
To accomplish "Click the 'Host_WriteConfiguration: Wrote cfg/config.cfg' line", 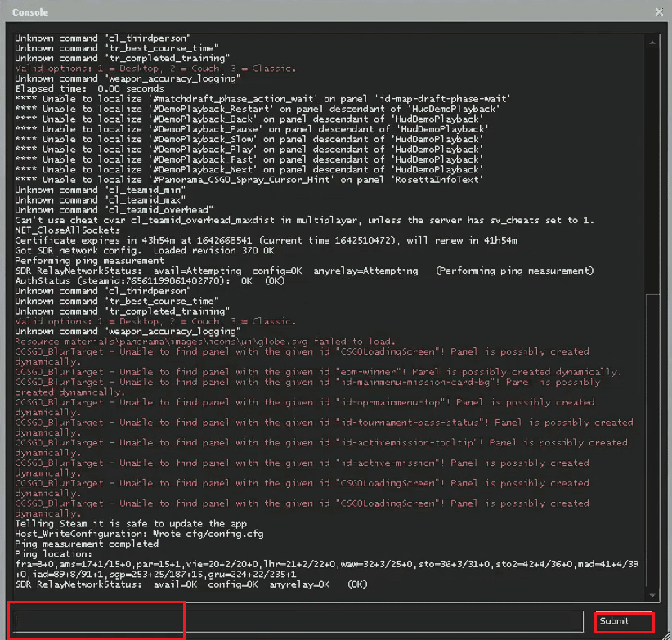I will (139, 534).
